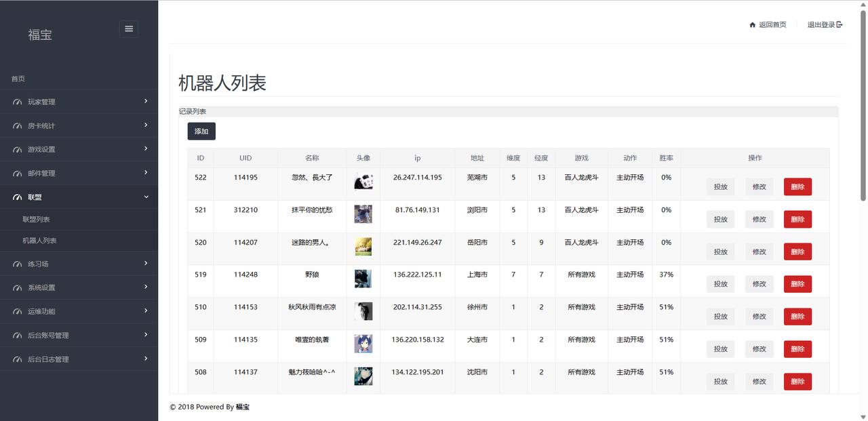Click 退出登录 link in header

(821, 25)
